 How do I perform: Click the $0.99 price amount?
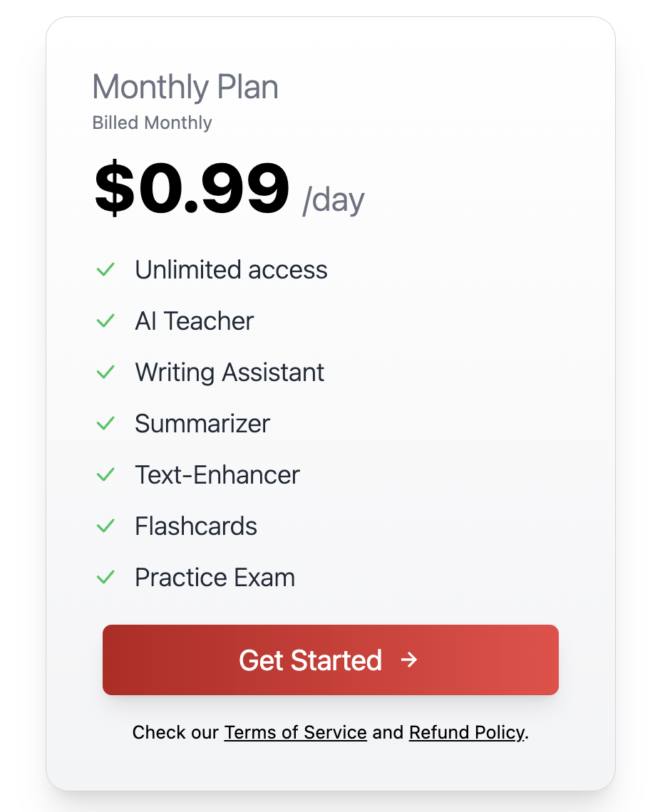click(192, 188)
